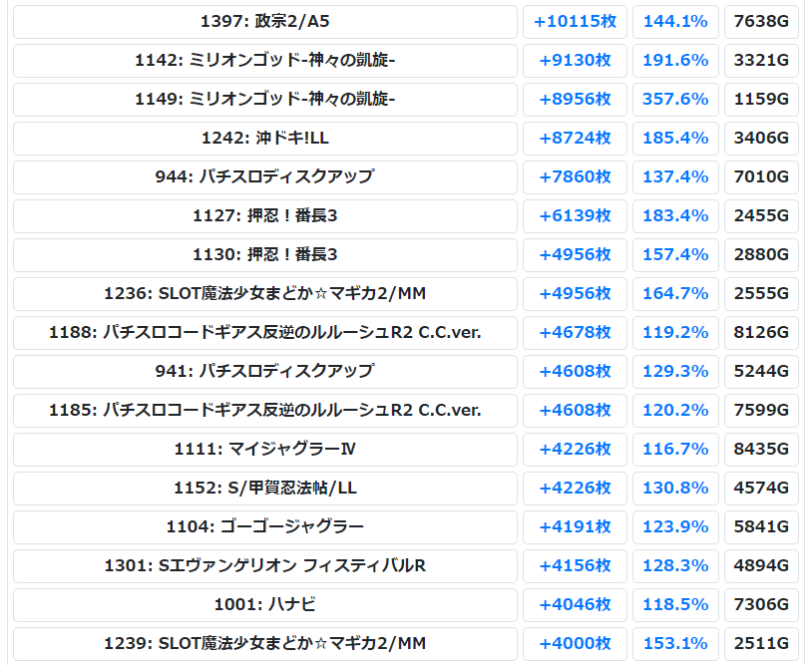Open 1130: 押忍！番長3 row
The height and width of the screenshot is (665, 812).
coord(265,255)
